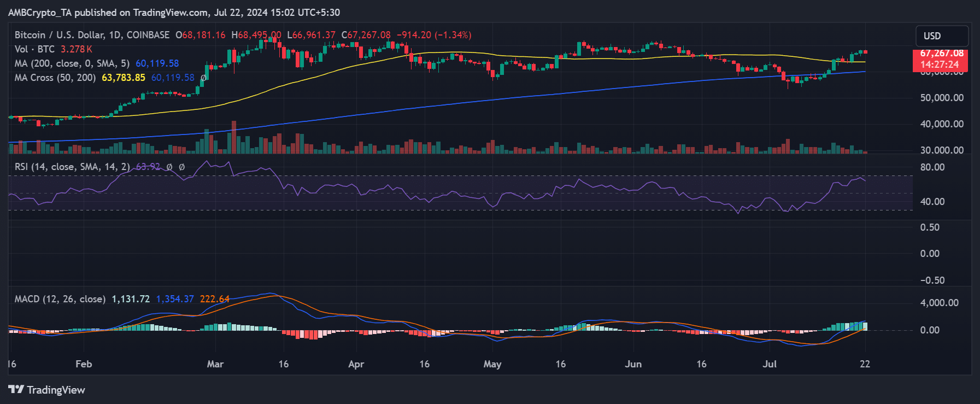Select the RSI (14, close, SMA, 14, 2) legend
The width and height of the screenshot is (980, 404).
(x=72, y=167)
